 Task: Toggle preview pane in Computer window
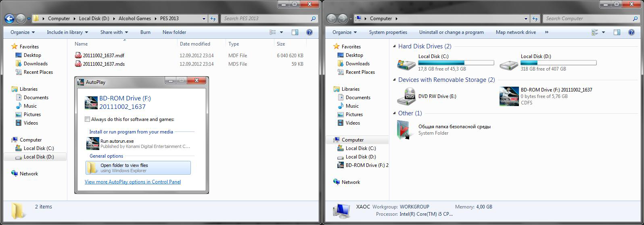[617, 32]
